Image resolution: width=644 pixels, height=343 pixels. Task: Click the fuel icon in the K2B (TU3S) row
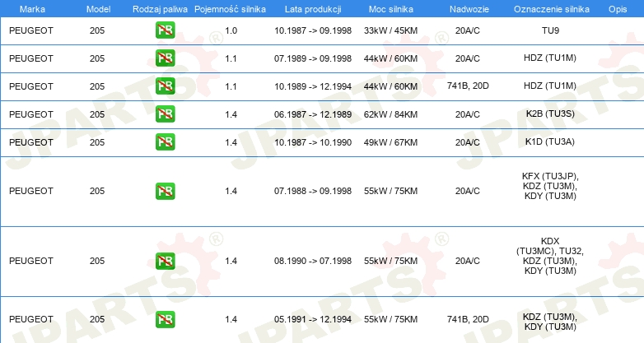165,114
